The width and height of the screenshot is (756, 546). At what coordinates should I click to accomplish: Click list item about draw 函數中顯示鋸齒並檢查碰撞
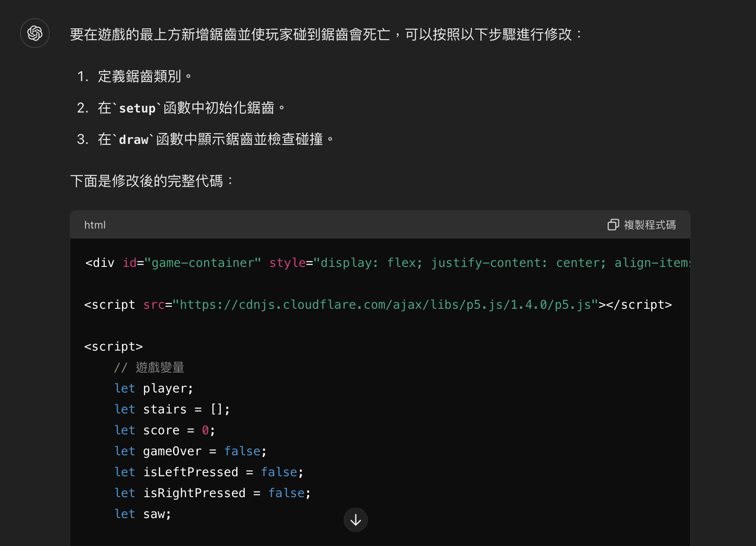216,139
